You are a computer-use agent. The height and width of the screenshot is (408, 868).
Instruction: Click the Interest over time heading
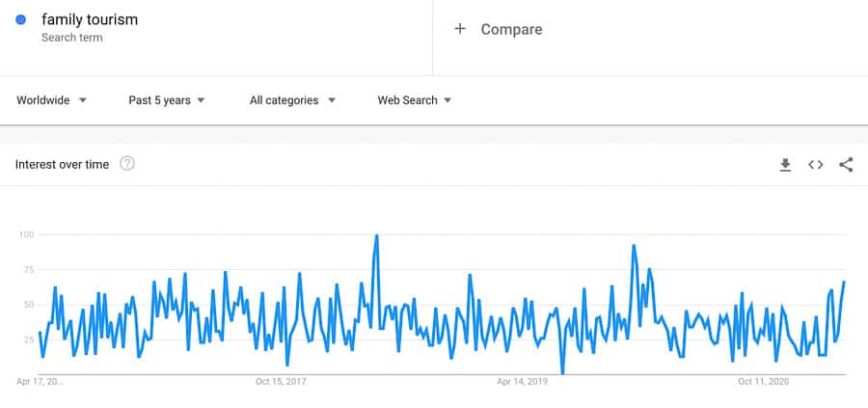[62, 165]
